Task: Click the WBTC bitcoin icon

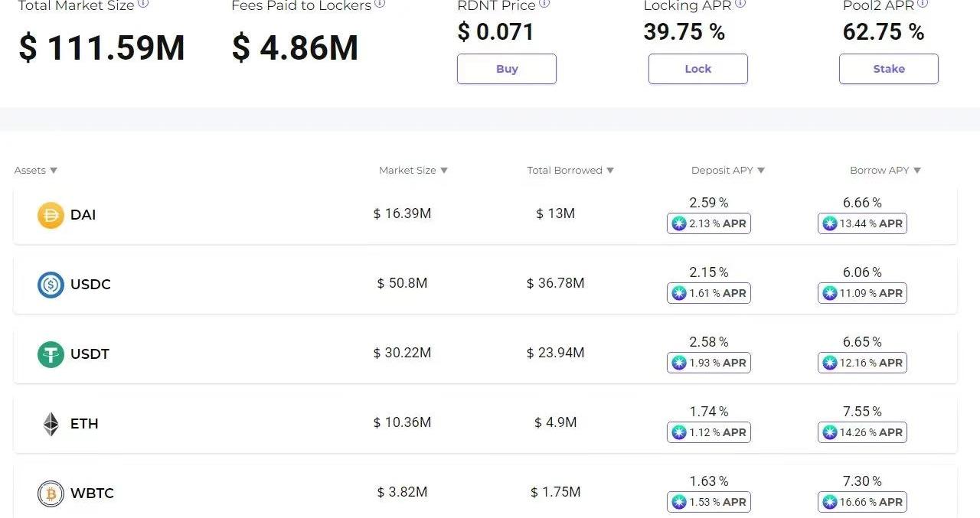Action: click(51, 494)
